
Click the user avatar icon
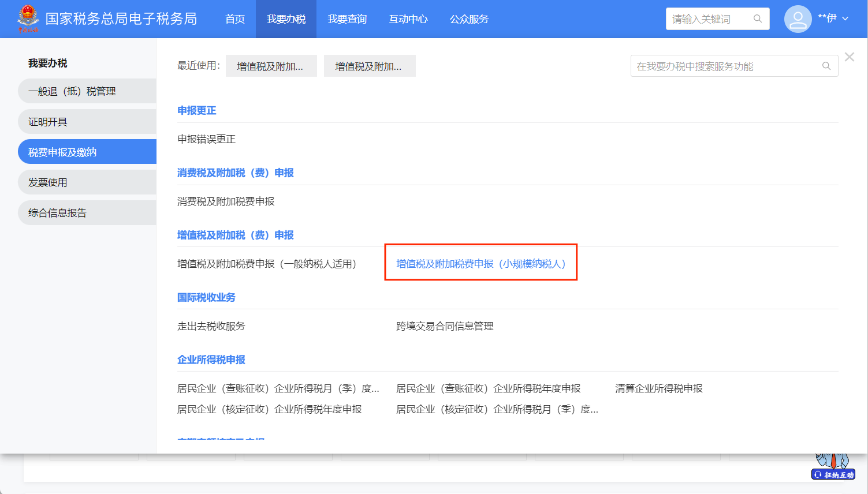[x=798, y=19]
